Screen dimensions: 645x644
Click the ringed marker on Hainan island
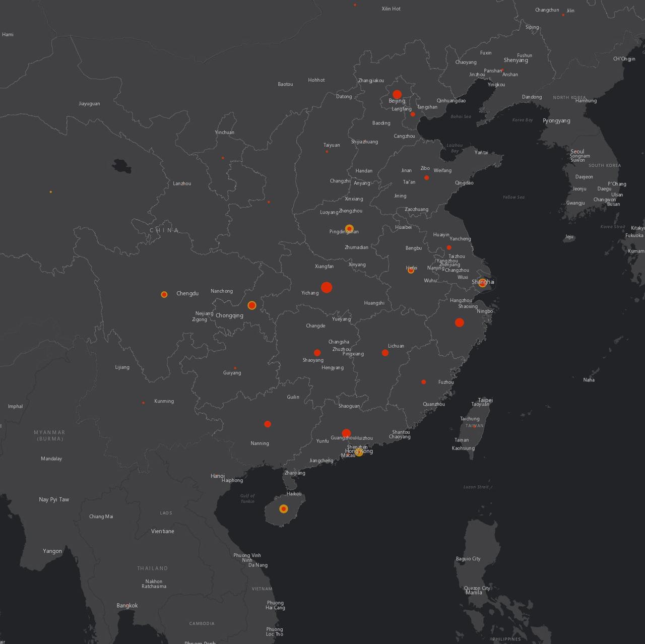[x=284, y=509]
